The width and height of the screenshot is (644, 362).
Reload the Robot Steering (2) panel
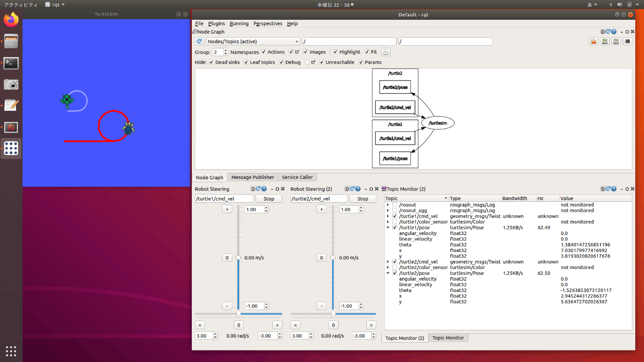tap(352, 189)
